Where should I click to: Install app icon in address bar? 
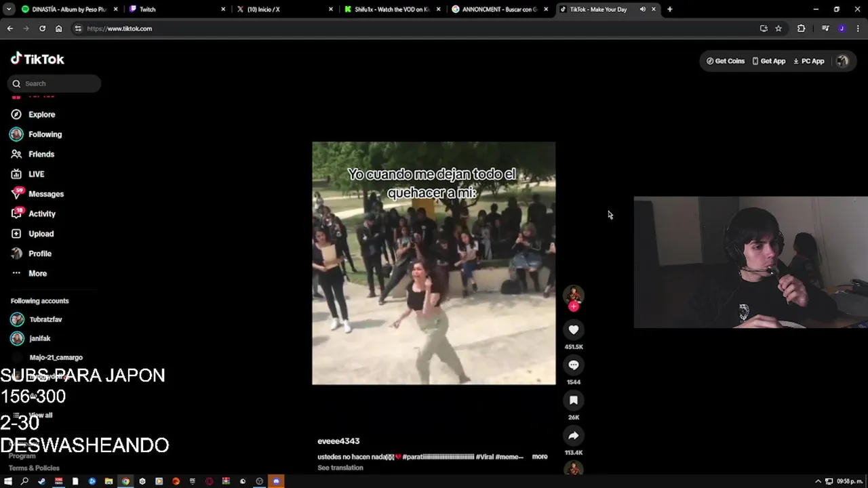[764, 28]
